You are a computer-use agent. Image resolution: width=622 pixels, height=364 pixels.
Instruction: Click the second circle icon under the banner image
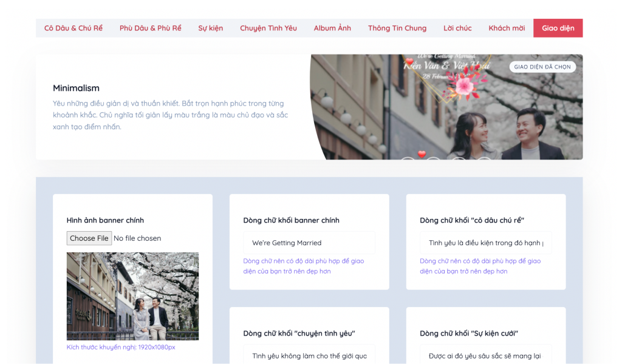click(432, 161)
